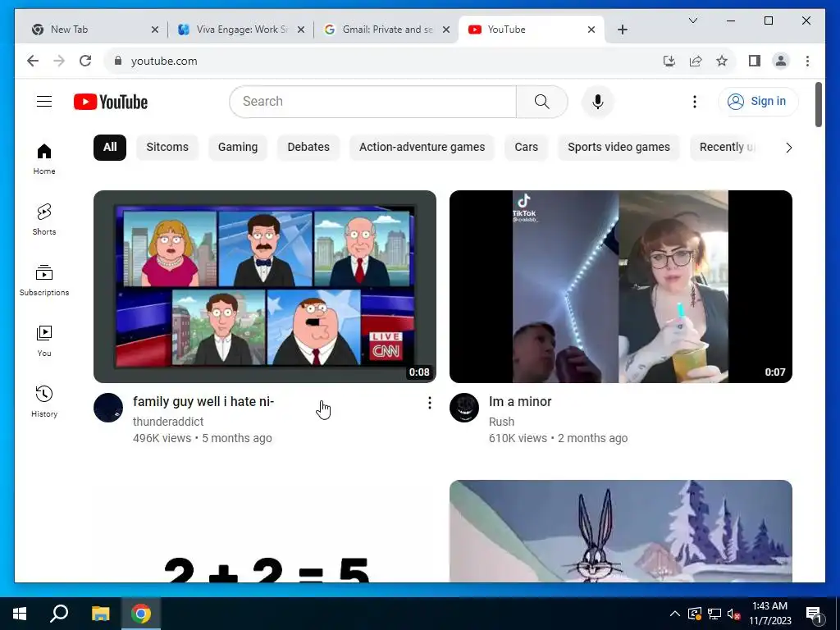Select Action-adventure games chip

[422, 148]
